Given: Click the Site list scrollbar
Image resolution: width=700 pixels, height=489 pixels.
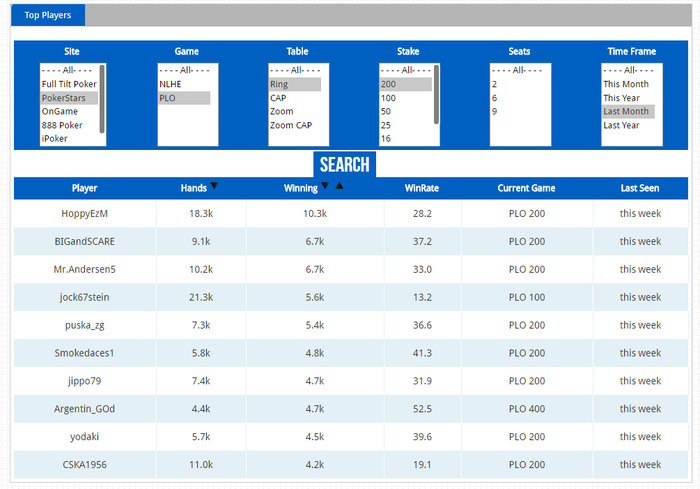Looking at the screenshot, I should (102, 99).
